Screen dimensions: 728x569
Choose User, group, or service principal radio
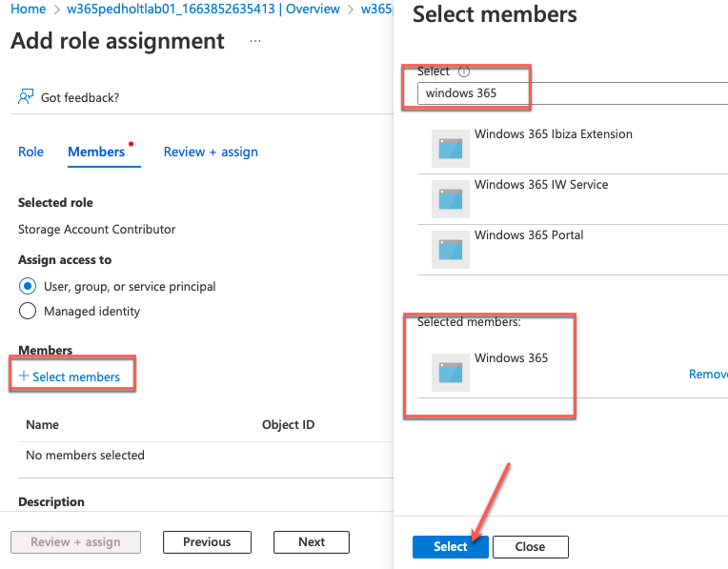(28, 286)
